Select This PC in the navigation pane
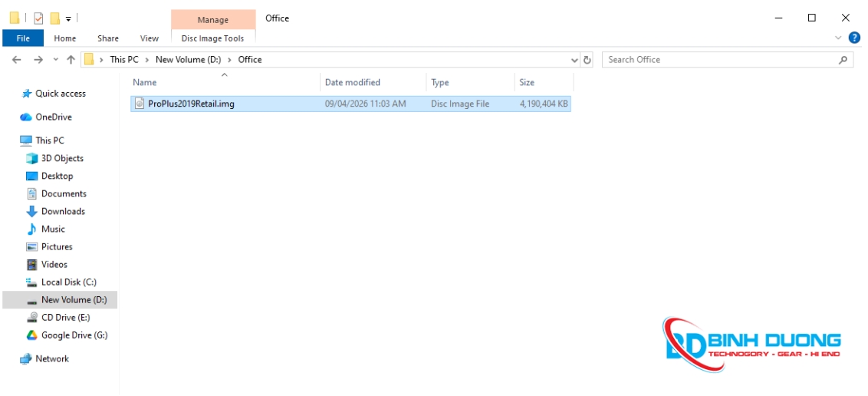The image size is (868, 396). pyautogui.click(x=43, y=140)
